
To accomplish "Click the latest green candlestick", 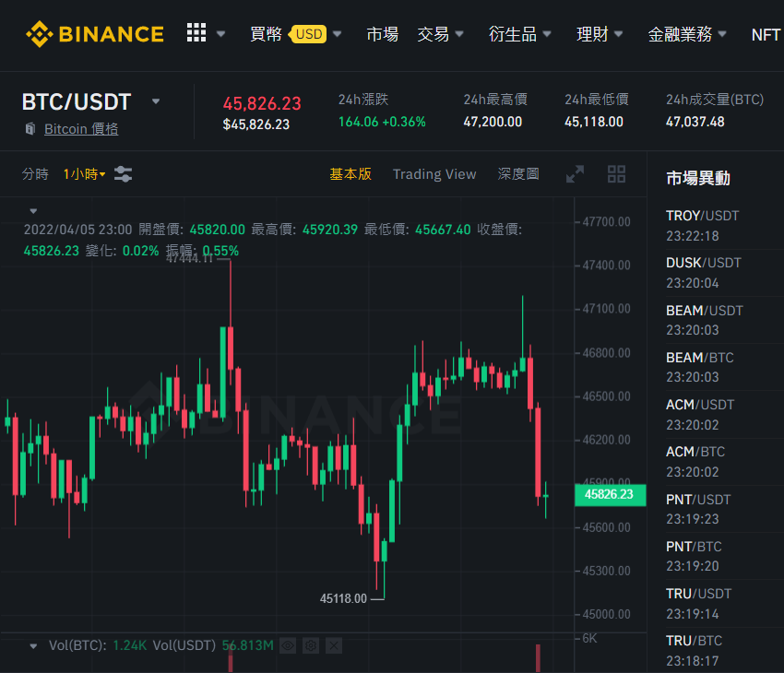I will [x=545, y=500].
